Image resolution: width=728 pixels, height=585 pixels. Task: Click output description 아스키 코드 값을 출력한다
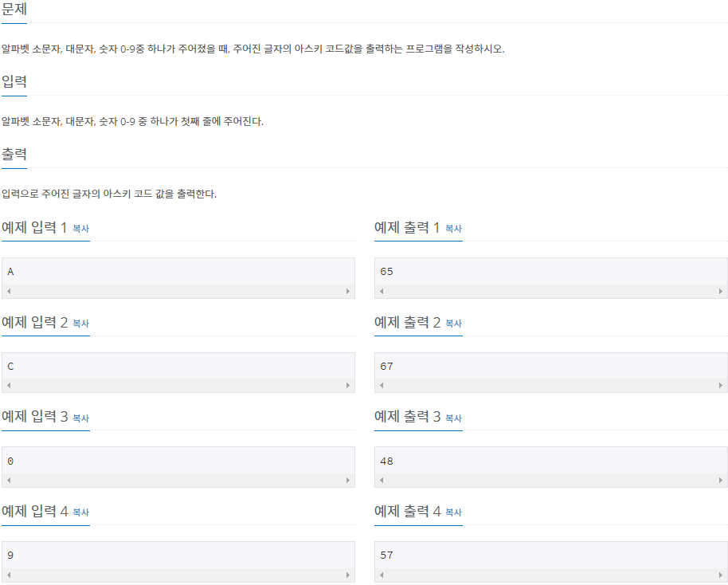(109, 194)
